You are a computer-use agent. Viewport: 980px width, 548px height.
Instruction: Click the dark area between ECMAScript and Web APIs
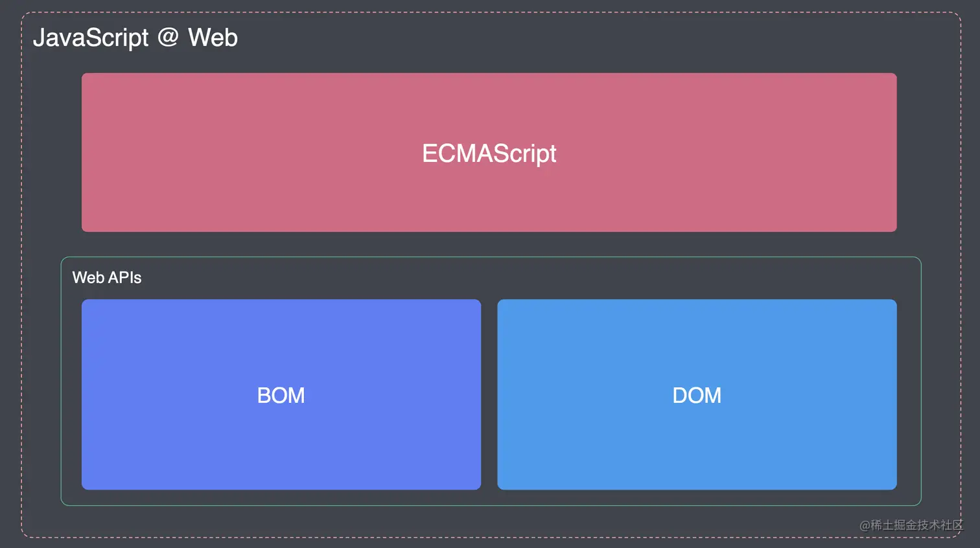(489, 244)
